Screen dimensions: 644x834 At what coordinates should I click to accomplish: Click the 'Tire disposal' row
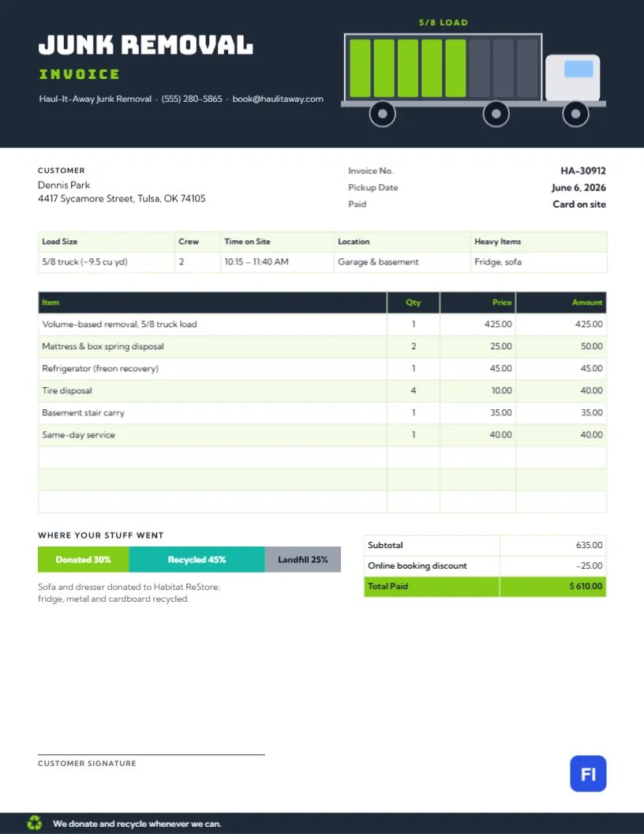click(x=322, y=390)
